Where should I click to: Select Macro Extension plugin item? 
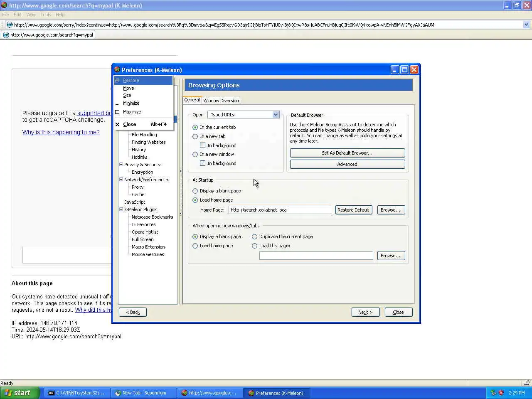click(148, 247)
